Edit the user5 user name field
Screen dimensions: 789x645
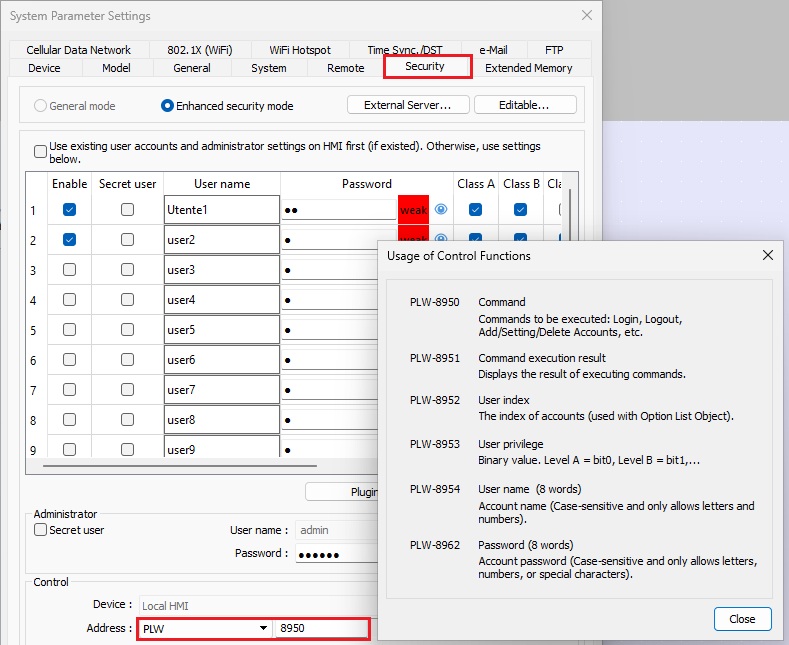coord(221,330)
